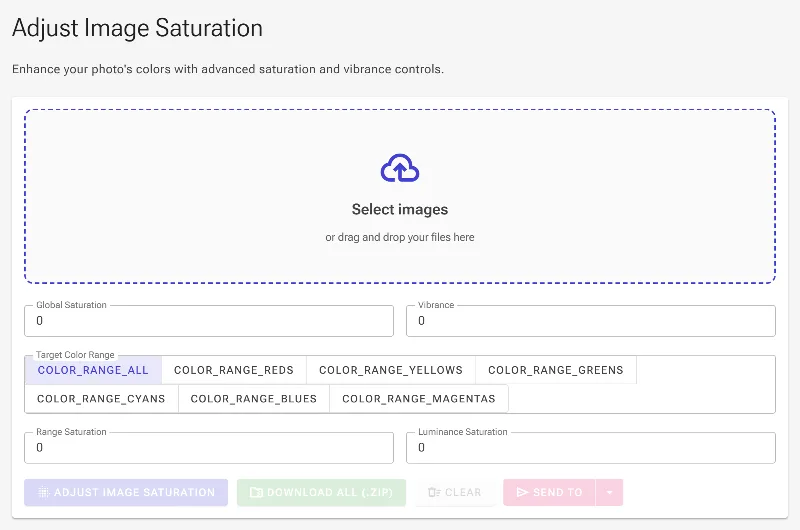Click the Range Saturation input field

click(x=209, y=448)
